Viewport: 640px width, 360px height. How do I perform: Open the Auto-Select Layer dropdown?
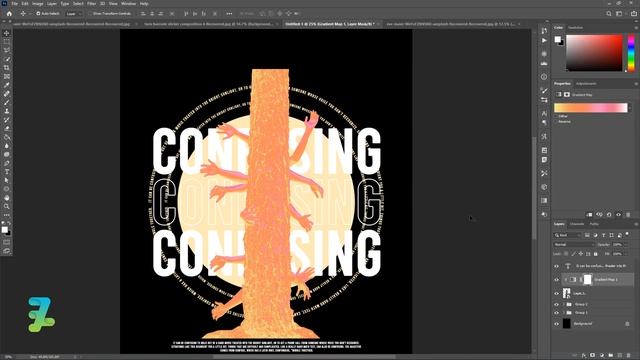tap(73, 13)
